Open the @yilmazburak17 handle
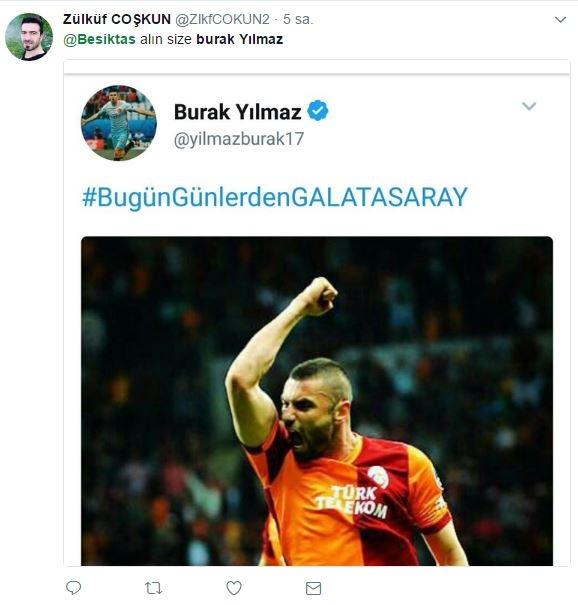This screenshot has height=605, width=578. (239, 139)
